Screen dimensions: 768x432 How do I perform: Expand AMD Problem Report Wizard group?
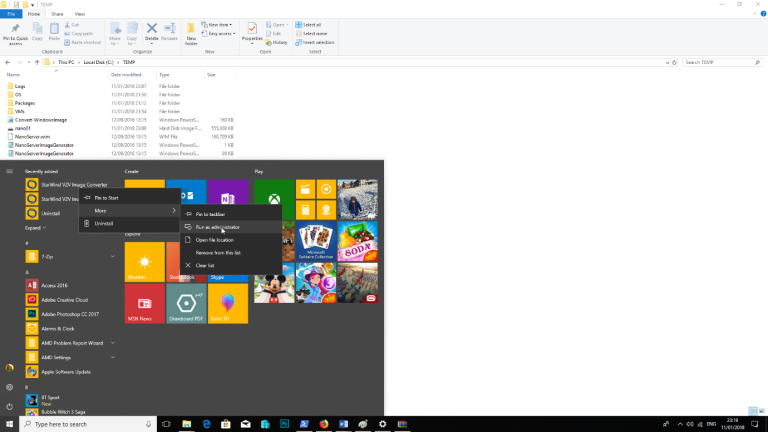pos(113,342)
